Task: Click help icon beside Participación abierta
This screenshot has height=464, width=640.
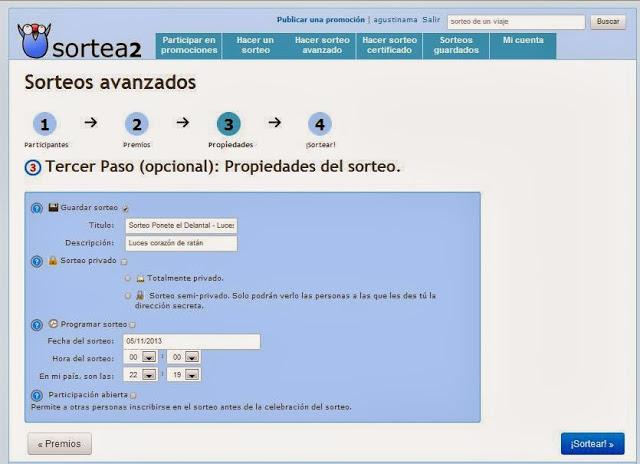Action: 36,395
